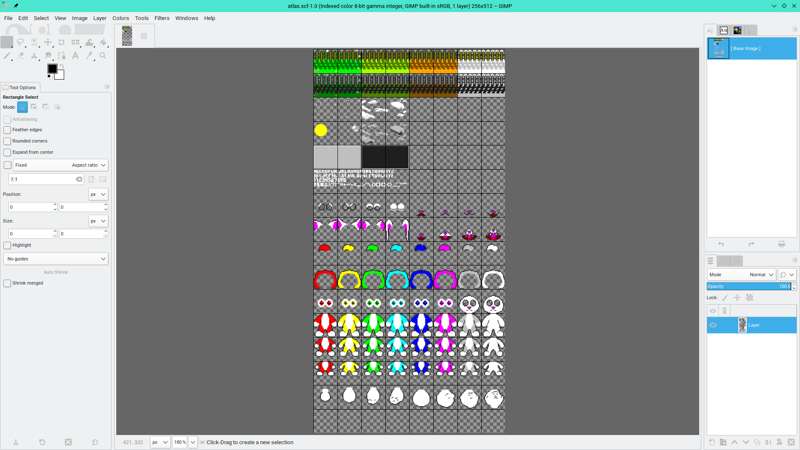Open the Aspect ratio dropdown
Image resolution: width=800 pixels, height=450 pixels.
(x=88, y=165)
